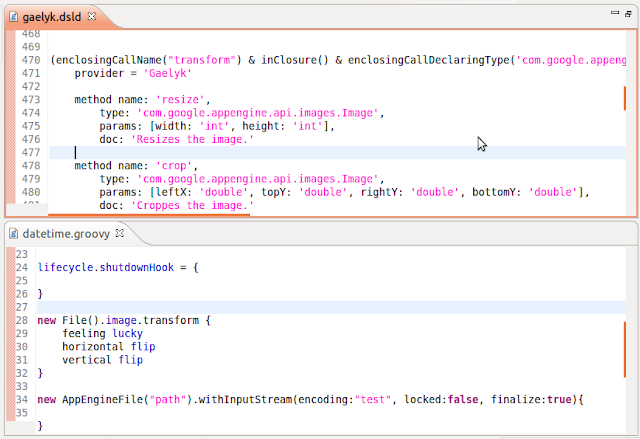Click on the 'crop' method name
Viewport: 640px width, 439px height.
173,166
